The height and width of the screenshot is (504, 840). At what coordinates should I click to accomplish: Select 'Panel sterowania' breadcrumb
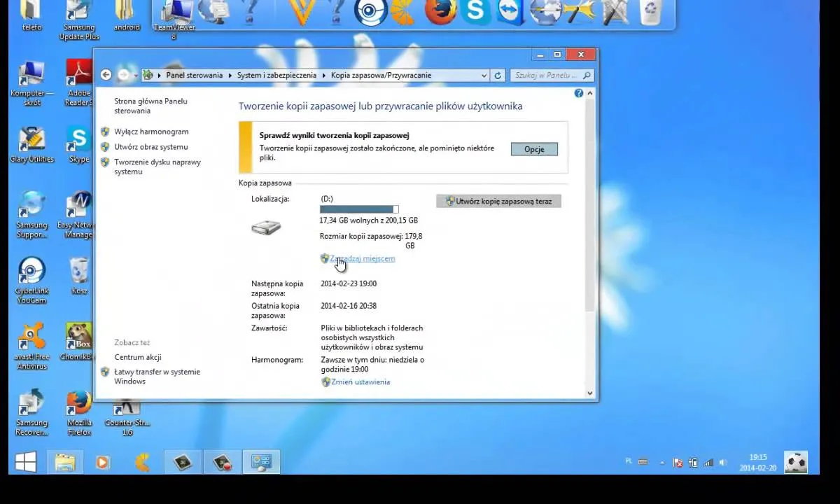click(194, 76)
